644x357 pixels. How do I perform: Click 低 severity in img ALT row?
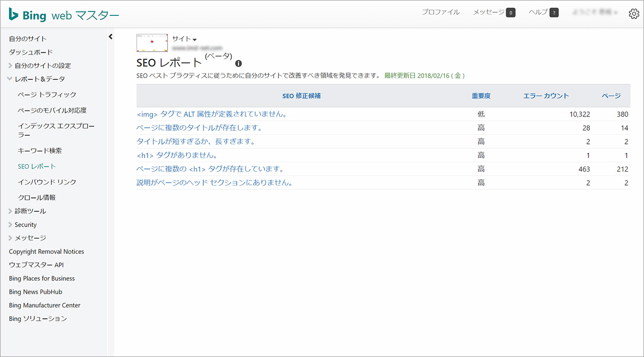(481, 114)
